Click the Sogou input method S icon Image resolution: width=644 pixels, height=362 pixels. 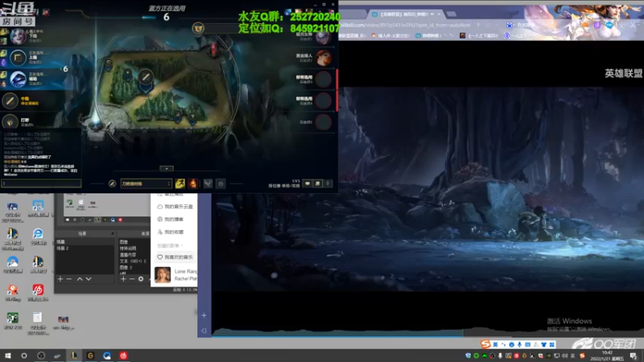[x=486, y=344]
